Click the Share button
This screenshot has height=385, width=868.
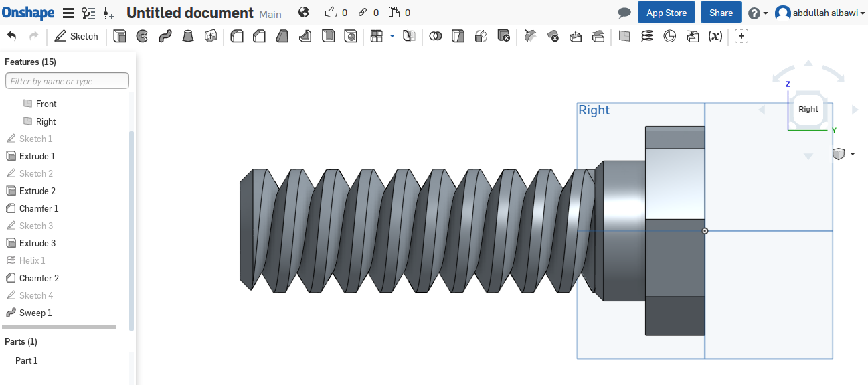click(x=721, y=13)
